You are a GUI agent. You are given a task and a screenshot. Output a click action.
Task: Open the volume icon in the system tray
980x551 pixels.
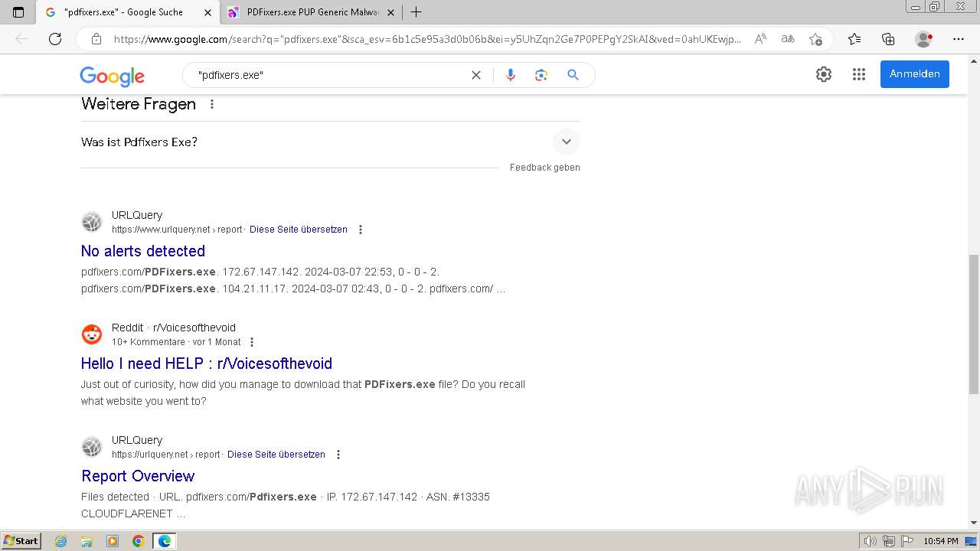(871, 541)
